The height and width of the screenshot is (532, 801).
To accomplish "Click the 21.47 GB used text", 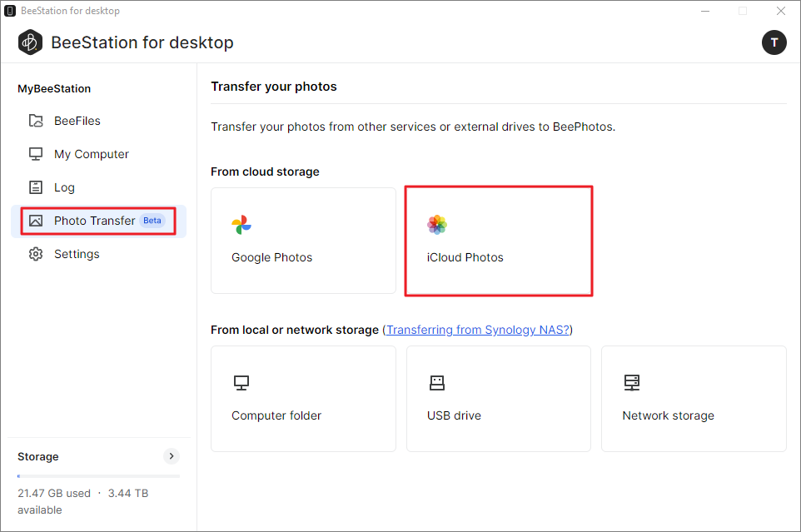I will [x=54, y=493].
